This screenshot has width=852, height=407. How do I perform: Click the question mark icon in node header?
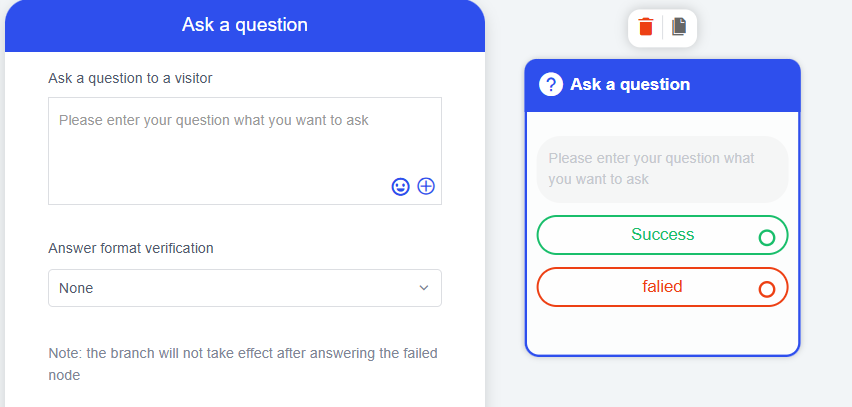click(x=551, y=85)
